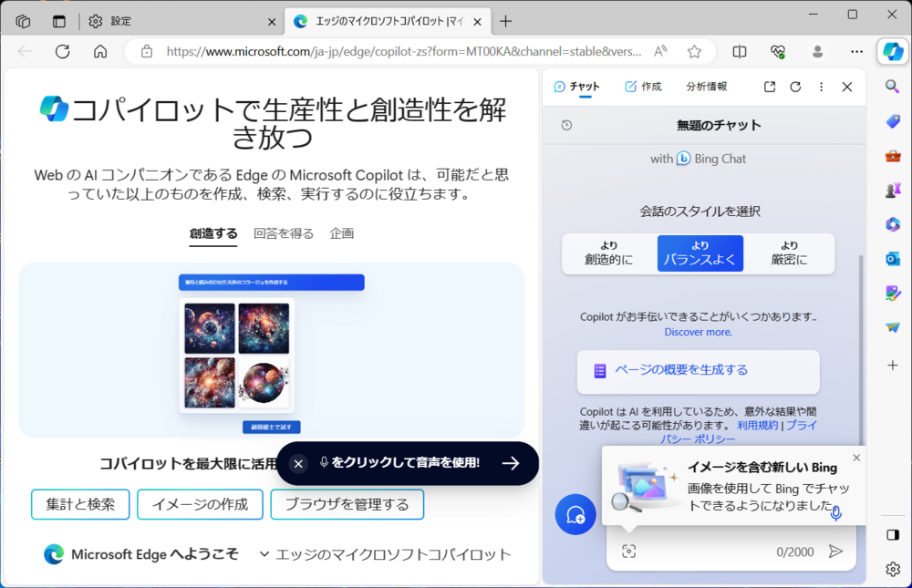Use the microphone icon in chat box
Screen dimensions: 912x588
[835, 513]
